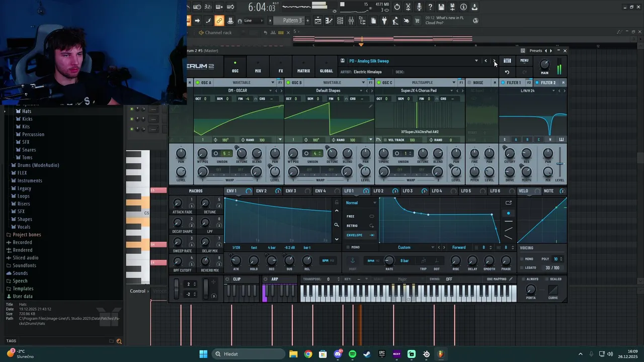
Task: Open the Presets button in plugin title bar
Action: [536, 51]
